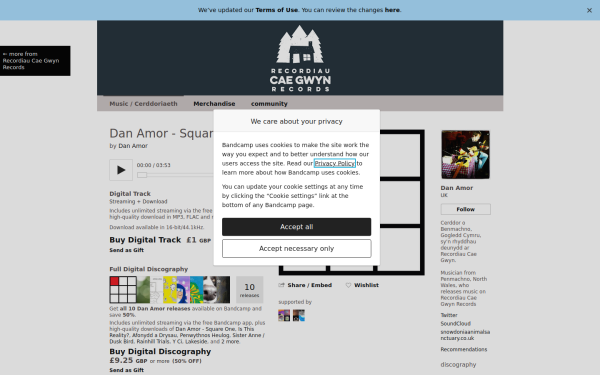This screenshot has width=600, height=375.
Task: Open the community tab
Action: (269, 104)
